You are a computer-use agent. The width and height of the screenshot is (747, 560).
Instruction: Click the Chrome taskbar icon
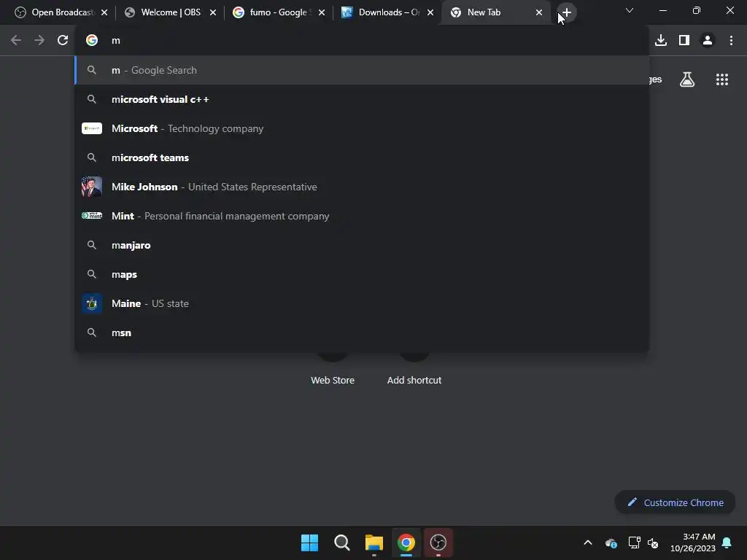point(406,542)
